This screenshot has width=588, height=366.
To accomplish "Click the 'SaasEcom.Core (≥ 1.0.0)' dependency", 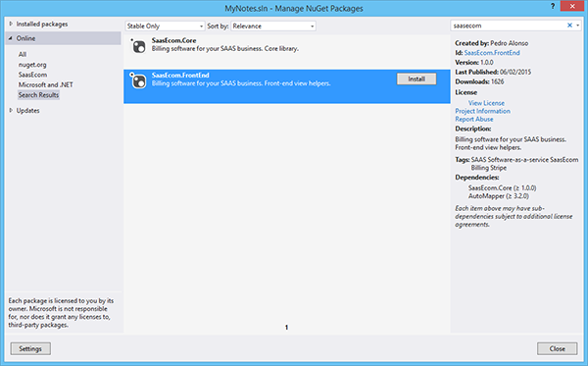I will pos(502,187).
